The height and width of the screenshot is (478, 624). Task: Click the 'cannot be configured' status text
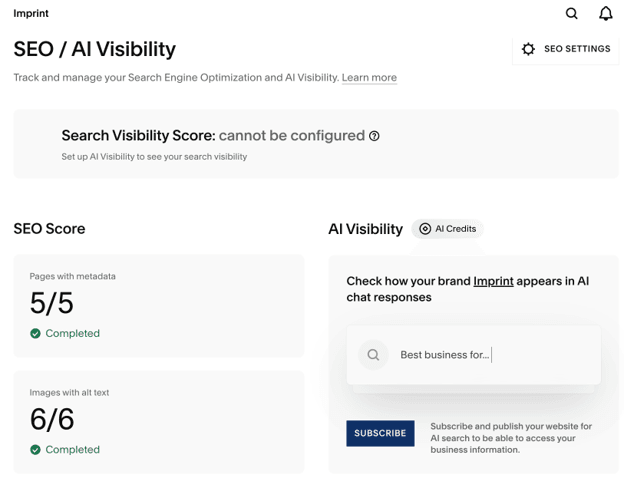point(292,136)
